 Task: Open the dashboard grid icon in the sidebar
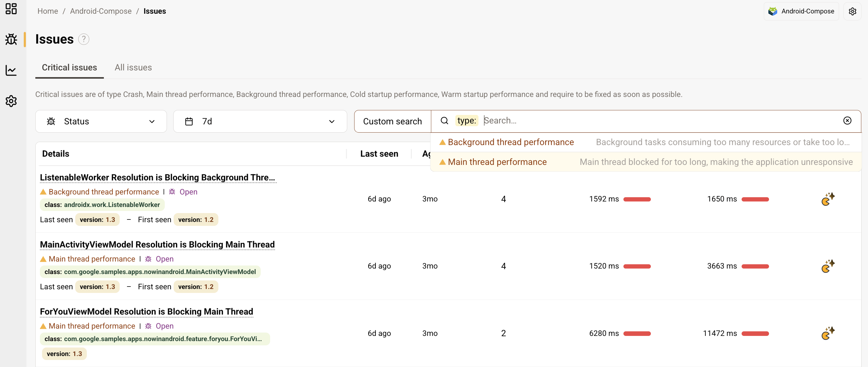[x=11, y=9]
